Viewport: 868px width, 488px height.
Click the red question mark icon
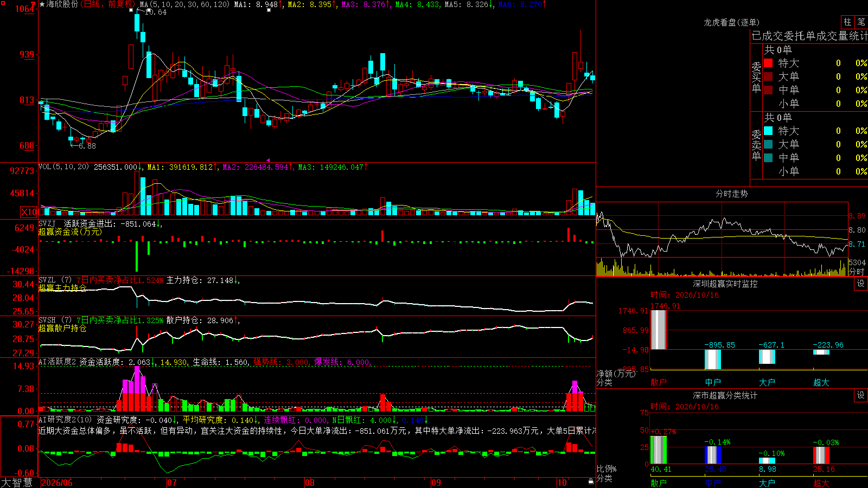click(33, 5)
